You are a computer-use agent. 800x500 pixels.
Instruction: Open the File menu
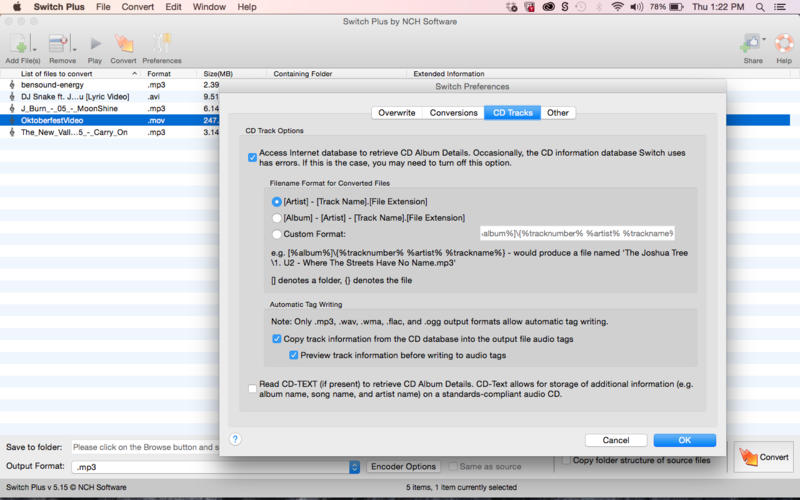coord(103,7)
